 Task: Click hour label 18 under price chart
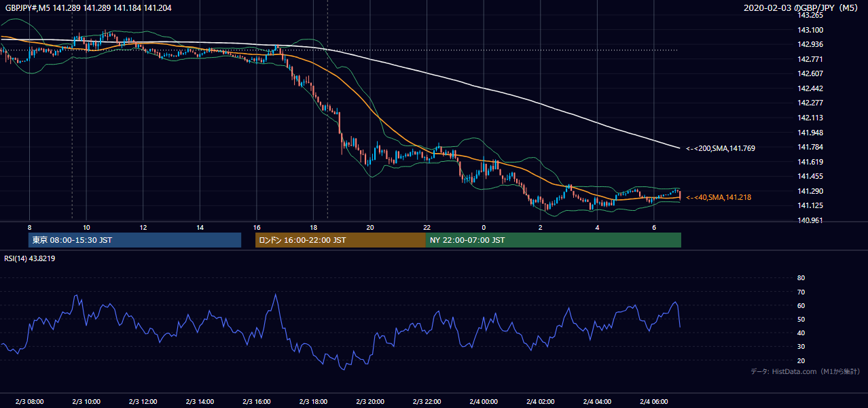[x=313, y=227]
